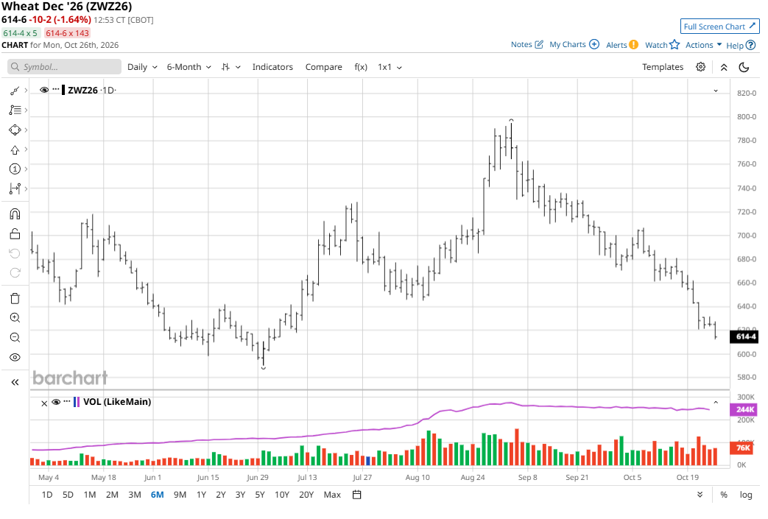Select 10Y range
This screenshot has width=768, height=519.
[282, 495]
